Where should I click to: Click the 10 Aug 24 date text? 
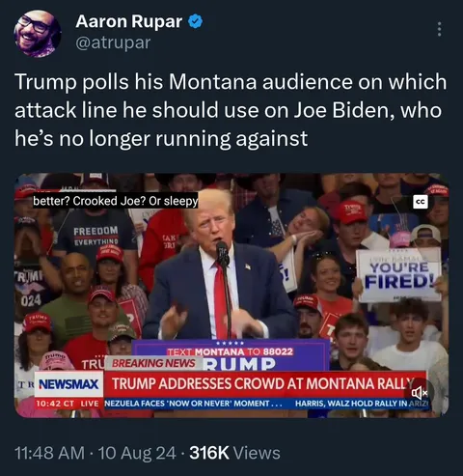pyautogui.click(x=137, y=453)
